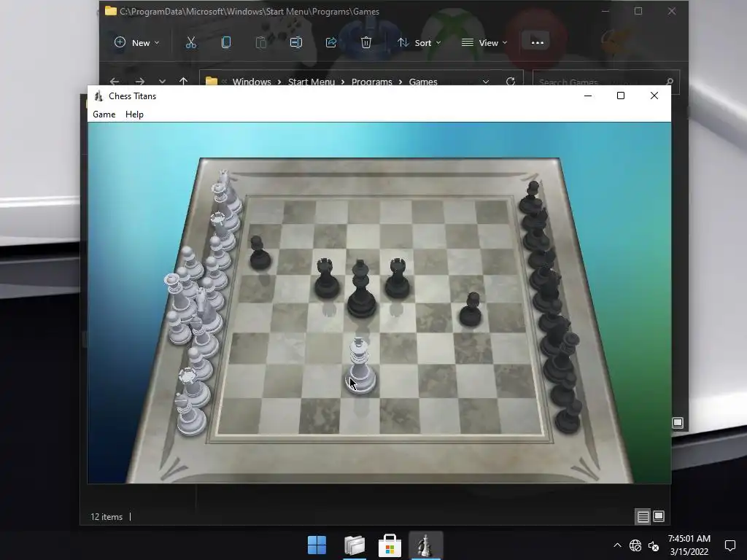Switch to large icons view in File Explorer status bar
This screenshot has width=747, height=560.
click(x=659, y=516)
